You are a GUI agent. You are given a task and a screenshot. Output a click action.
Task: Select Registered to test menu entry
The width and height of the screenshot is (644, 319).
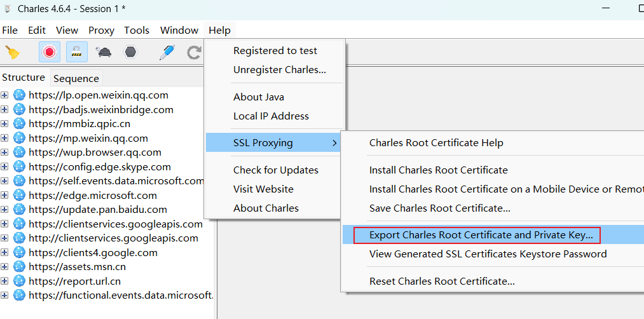point(275,50)
